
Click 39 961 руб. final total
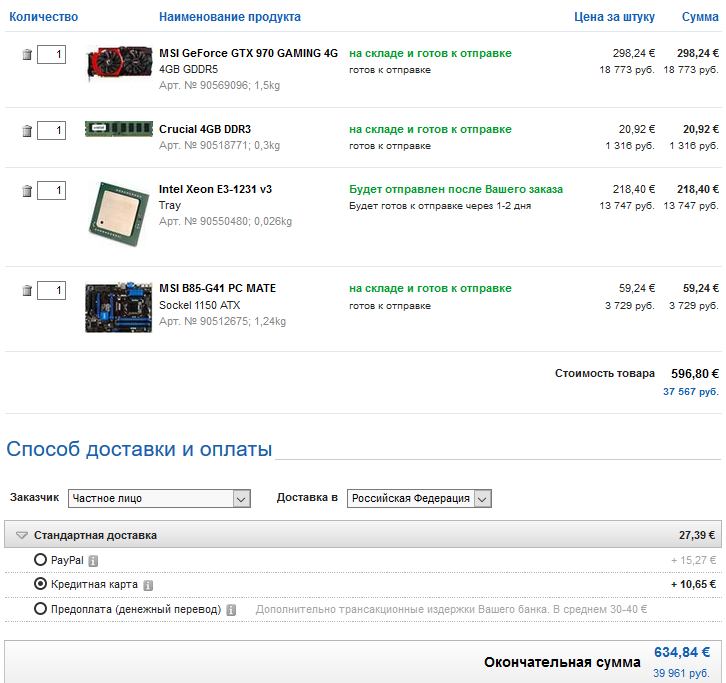681,673
